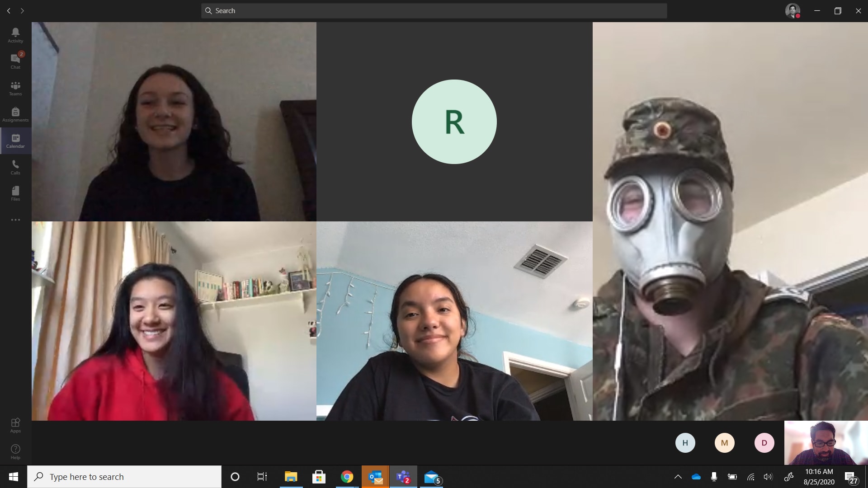This screenshot has width=868, height=488.
Task: Expand the more apps ellipsis in the sidebar
Action: coord(15,220)
